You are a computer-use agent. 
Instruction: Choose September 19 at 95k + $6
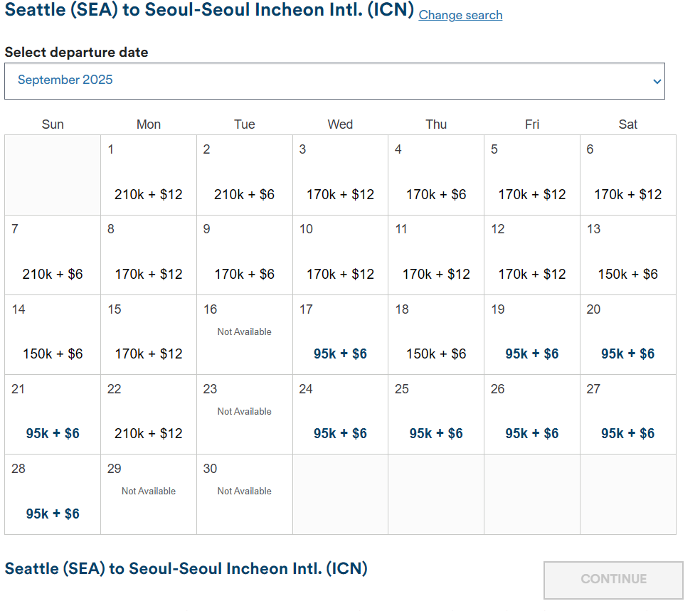point(531,354)
